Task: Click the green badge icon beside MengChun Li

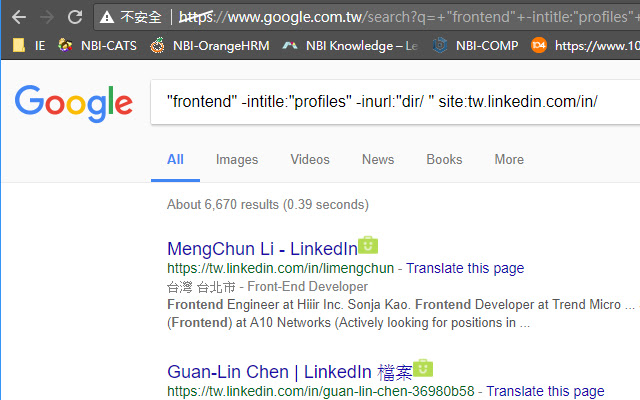Action: (368, 246)
